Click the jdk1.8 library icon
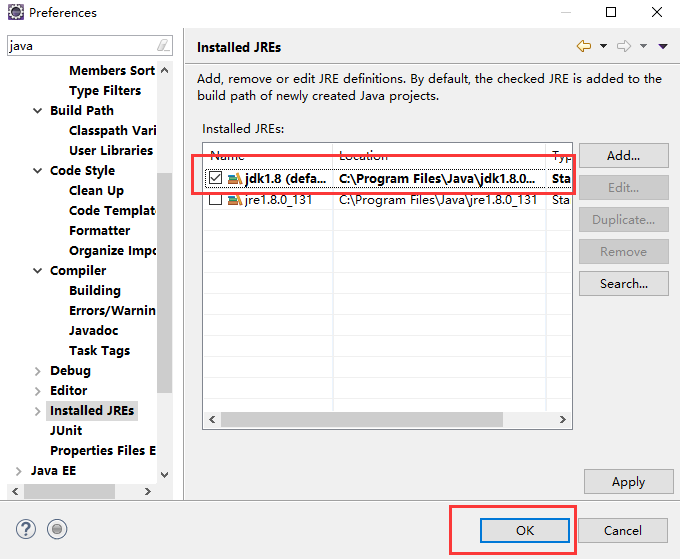This screenshot has width=680, height=559. pos(235,178)
